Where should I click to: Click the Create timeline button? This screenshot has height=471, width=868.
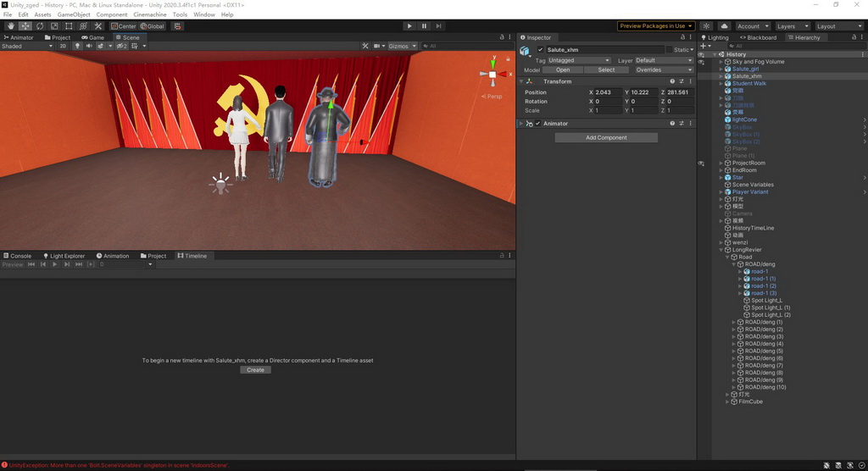pos(255,369)
